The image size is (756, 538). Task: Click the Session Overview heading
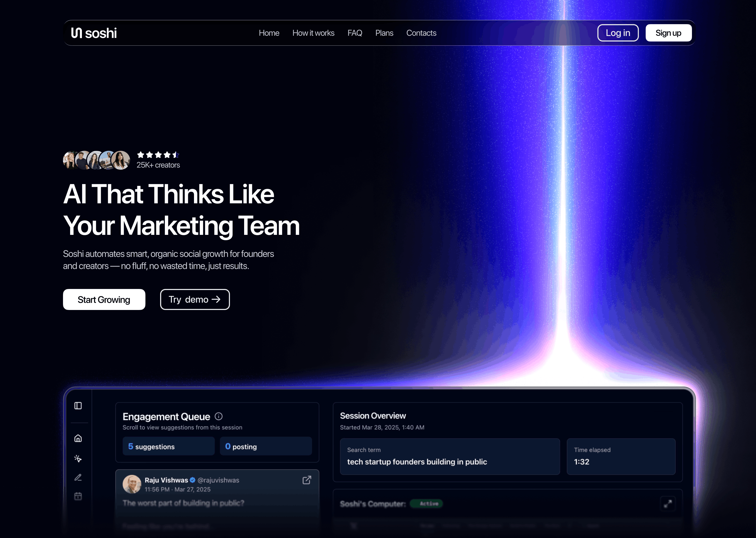[373, 416]
